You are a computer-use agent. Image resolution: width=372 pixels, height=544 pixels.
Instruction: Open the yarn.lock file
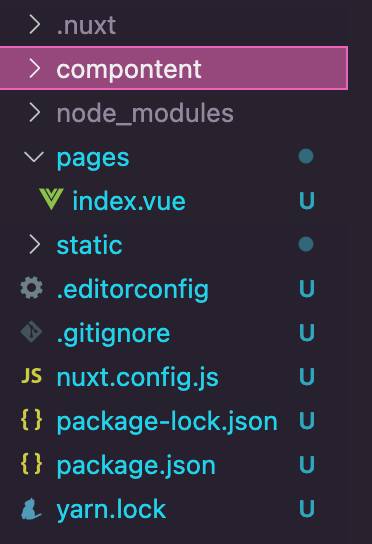pyautogui.click(x=111, y=509)
